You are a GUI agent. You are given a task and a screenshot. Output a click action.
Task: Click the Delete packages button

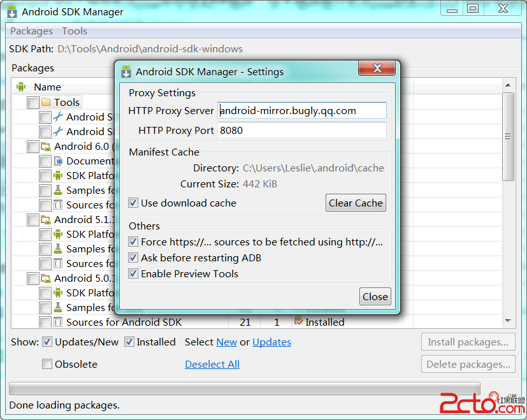[468, 364]
